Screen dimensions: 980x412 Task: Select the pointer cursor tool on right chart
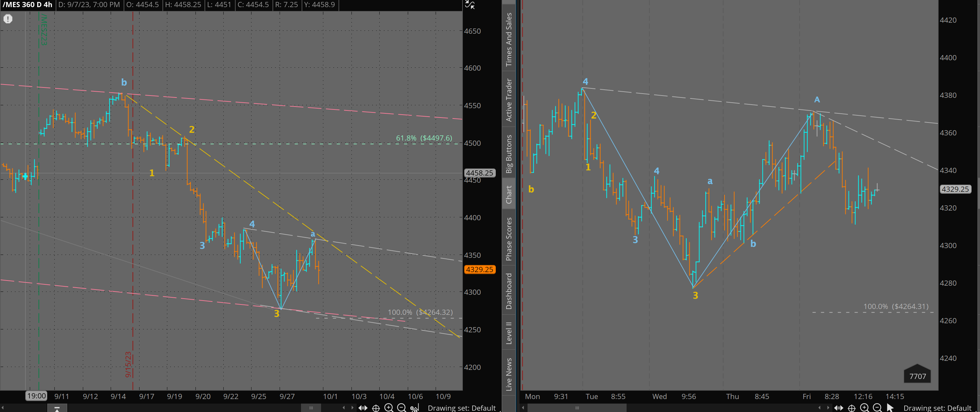click(890, 408)
